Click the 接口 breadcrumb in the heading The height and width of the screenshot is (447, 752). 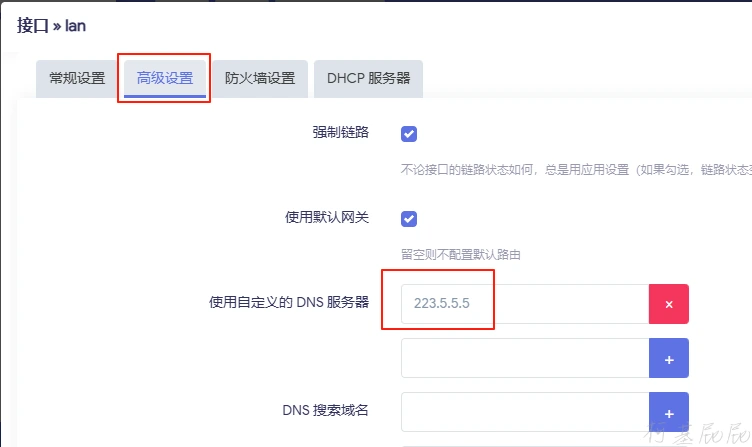pos(33,25)
